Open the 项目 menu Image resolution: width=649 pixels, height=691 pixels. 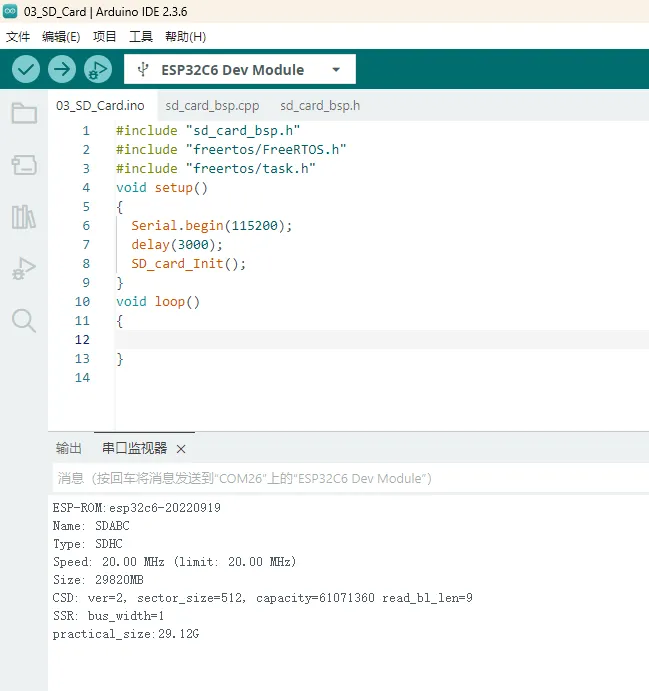tap(105, 36)
